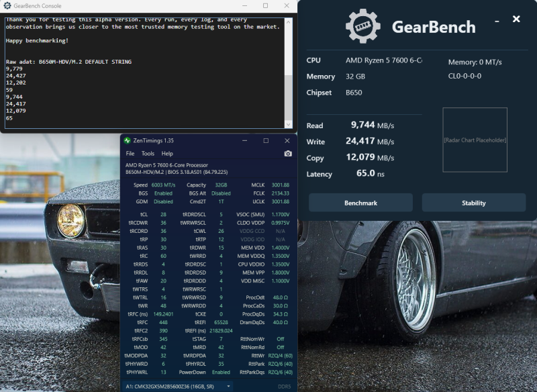Viewport: 537px width, 392px height.
Task: Click the VSOC (SMU) value 1.1700V
Action: (280, 214)
